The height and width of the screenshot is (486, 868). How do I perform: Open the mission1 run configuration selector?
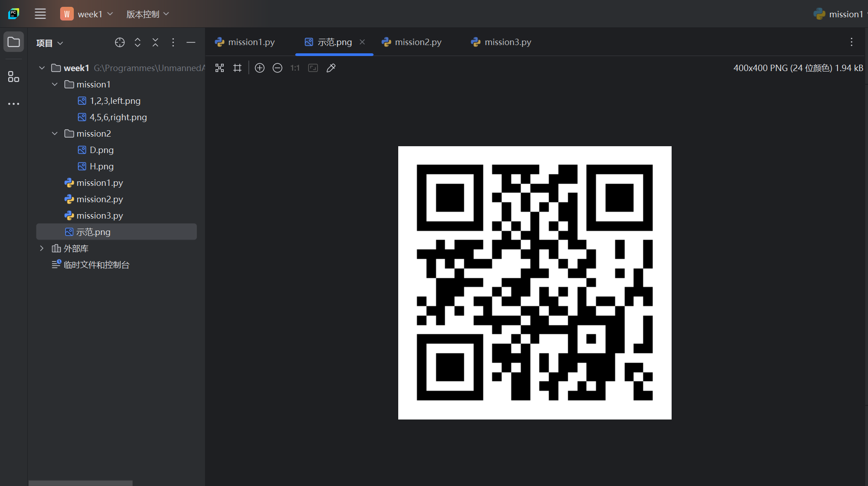coord(840,14)
